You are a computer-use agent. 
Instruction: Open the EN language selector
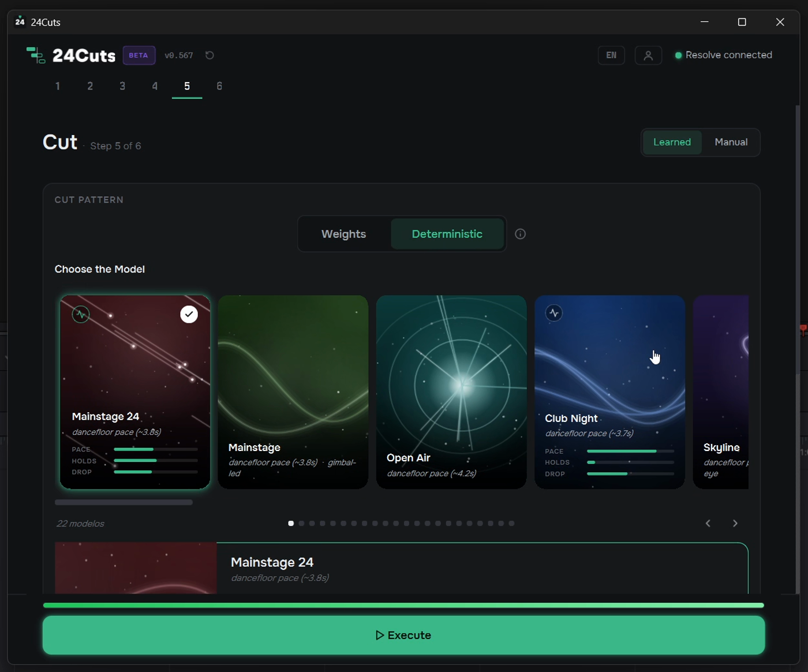(x=611, y=55)
